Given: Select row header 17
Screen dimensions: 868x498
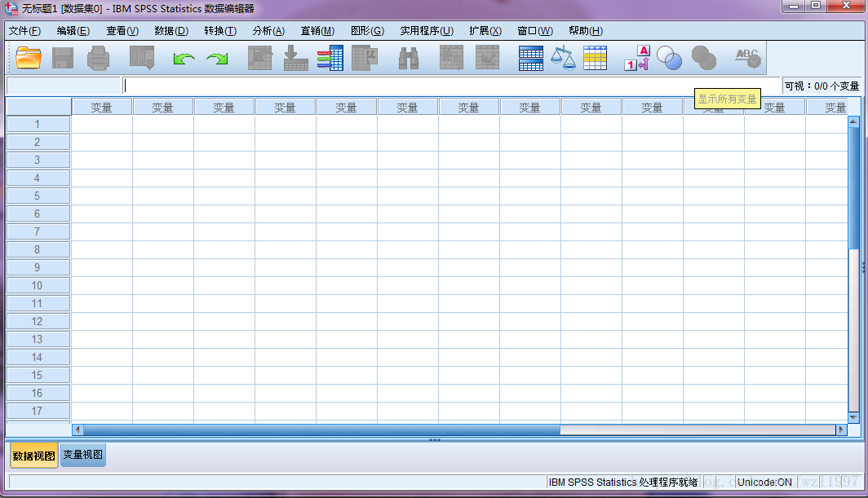Looking at the screenshot, I should pyautogui.click(x=38, y=411).
